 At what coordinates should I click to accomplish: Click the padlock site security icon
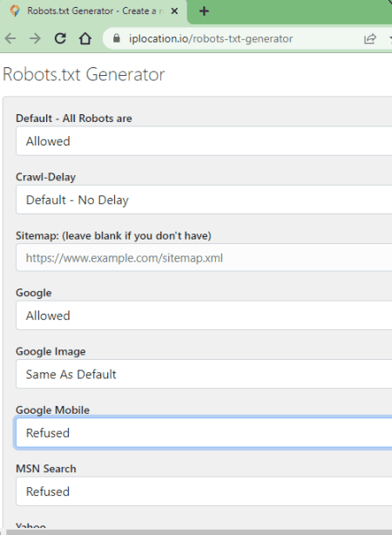tap(117, 38)
